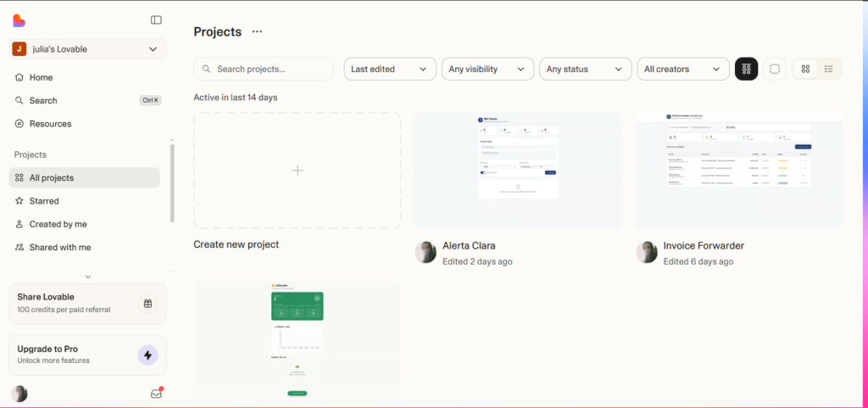Expand the Any visibility filter
The height and width of the screenshot is (408, 868).
click(487, 69)
